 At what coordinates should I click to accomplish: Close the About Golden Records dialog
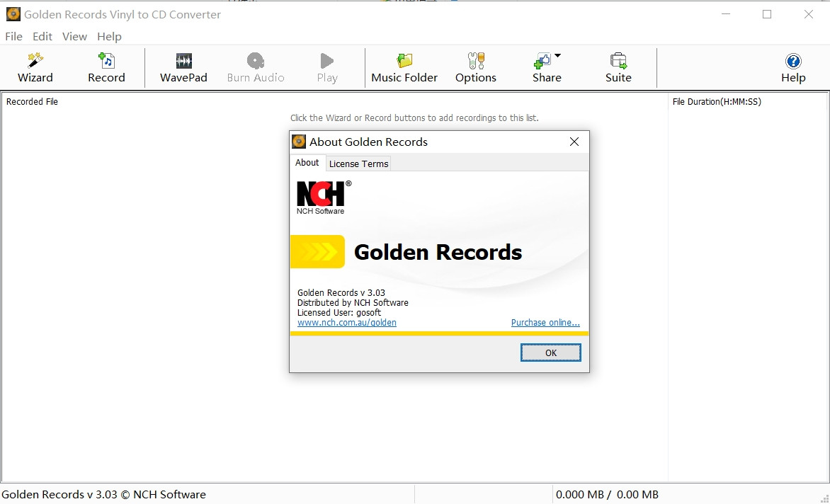(x=574, y=142)
